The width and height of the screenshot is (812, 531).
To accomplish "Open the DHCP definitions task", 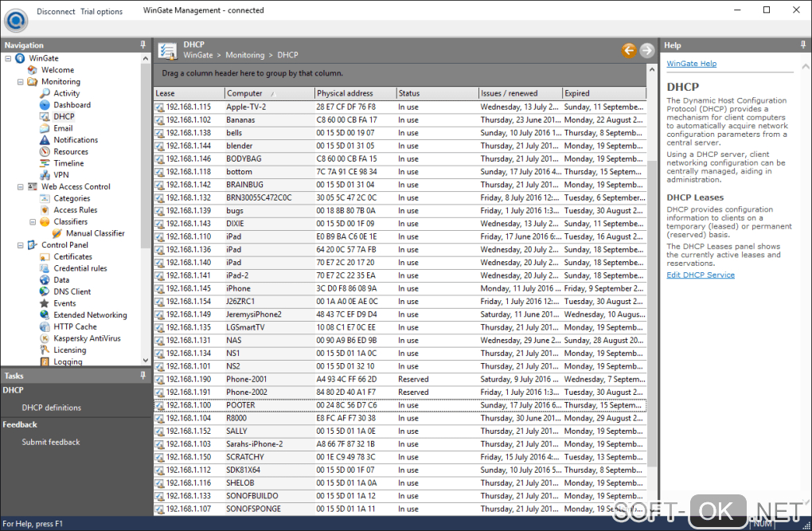I will pos(51,408).
